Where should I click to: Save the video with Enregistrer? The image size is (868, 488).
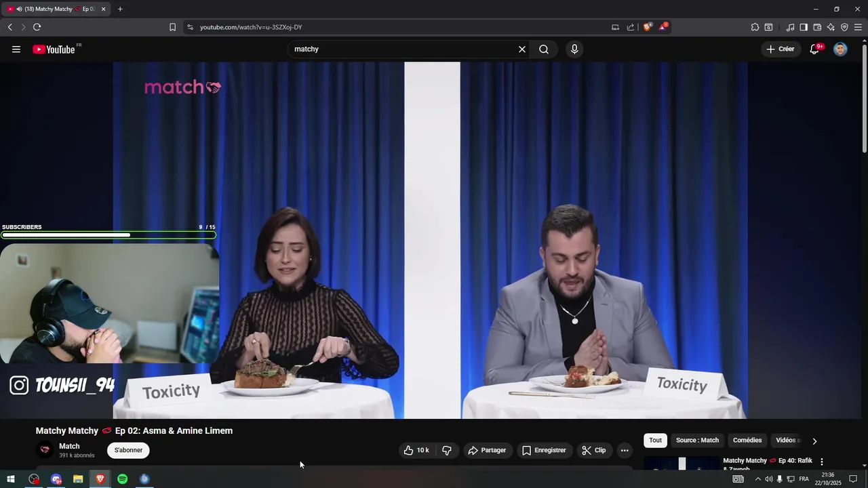click(x=544, y=450)
